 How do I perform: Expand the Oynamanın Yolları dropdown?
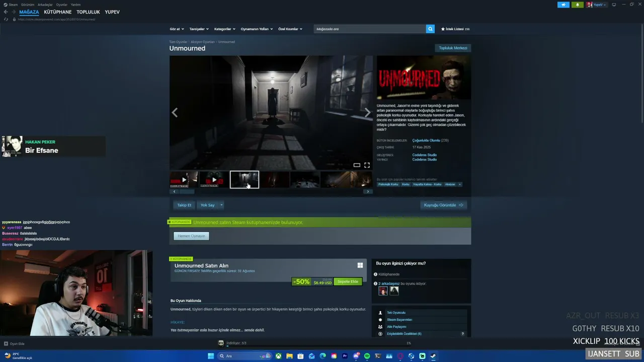(257, 29)
